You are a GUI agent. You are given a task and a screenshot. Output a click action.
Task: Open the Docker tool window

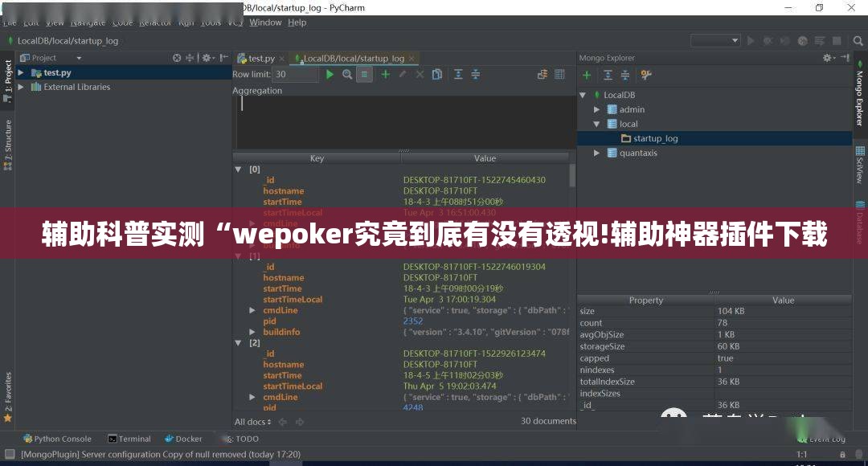pos(184,439)
